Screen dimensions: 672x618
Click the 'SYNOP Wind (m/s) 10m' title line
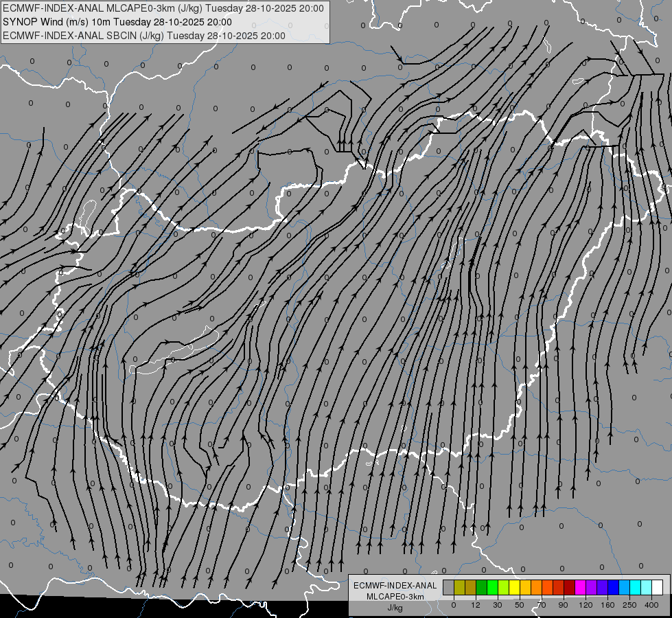click(x=117, y=22)
